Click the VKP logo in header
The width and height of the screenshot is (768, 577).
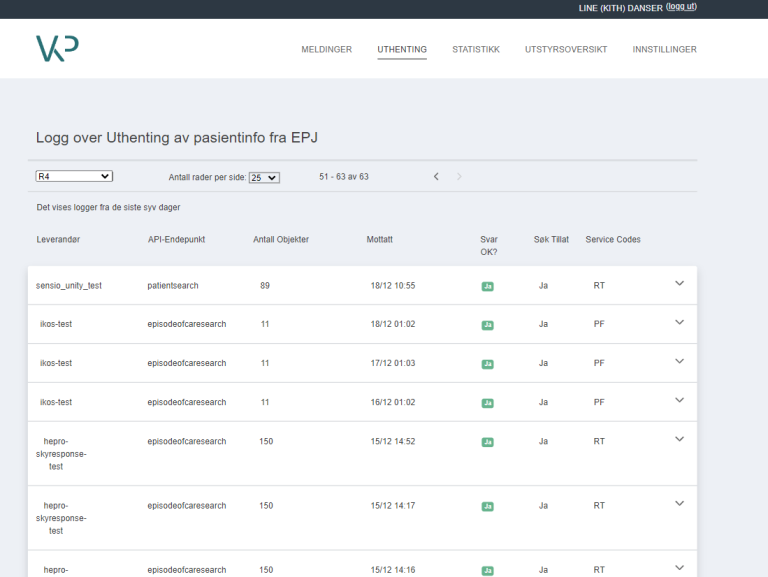(x=57, y=49)
